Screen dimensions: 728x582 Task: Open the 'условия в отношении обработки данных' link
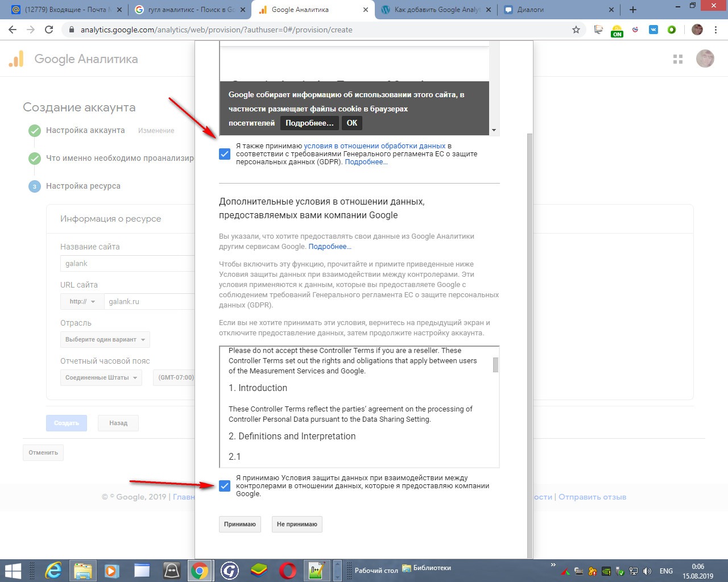[375, 146]
